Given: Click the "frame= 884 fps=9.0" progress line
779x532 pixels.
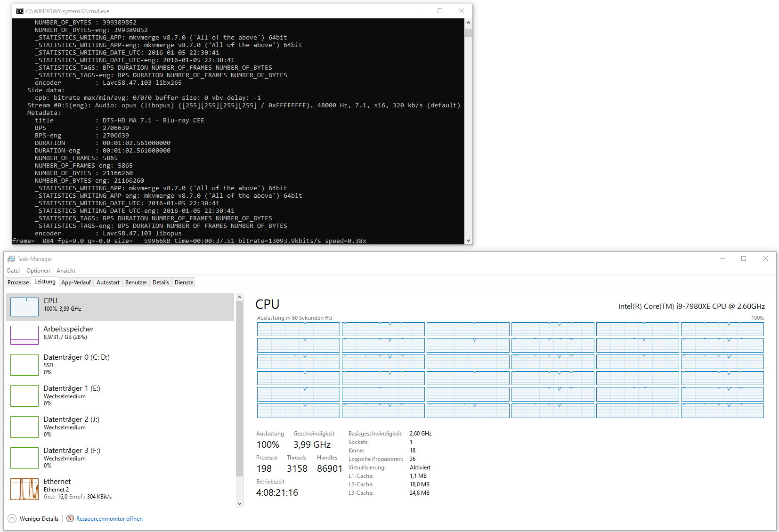Looking at the screenshot, I should point(189,241).
